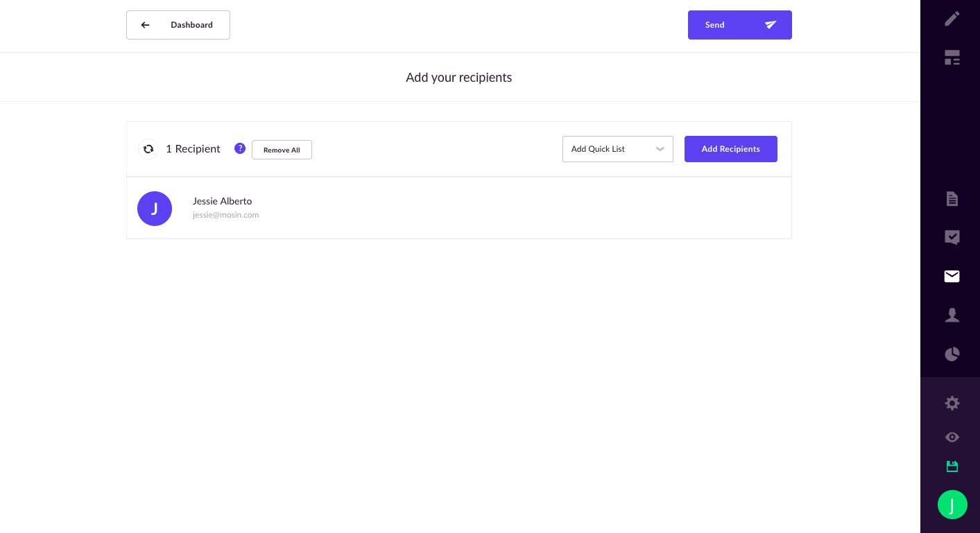Open the pie chart analytics icon
The height and width of the screenshot is (533, 980).
tap(952, 354)
